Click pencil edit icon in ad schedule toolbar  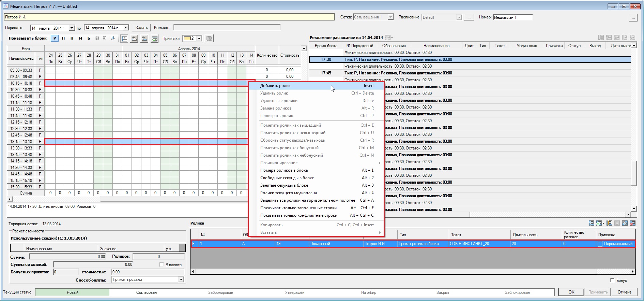(x=625, y=38)
